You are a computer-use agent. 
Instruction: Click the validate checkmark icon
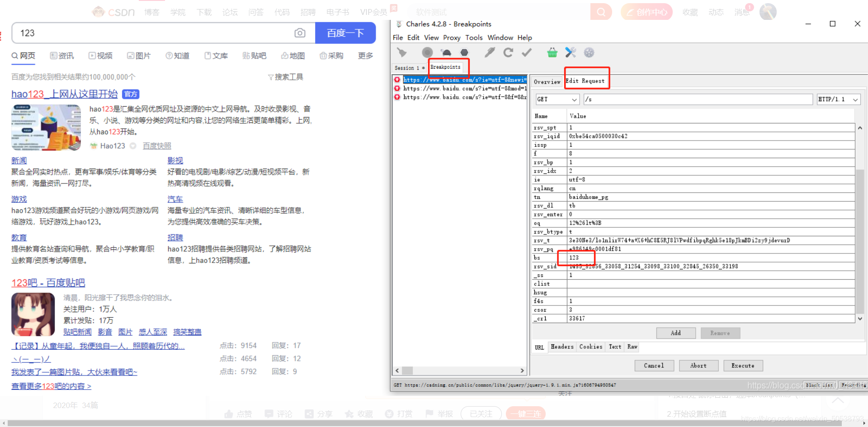527,52
